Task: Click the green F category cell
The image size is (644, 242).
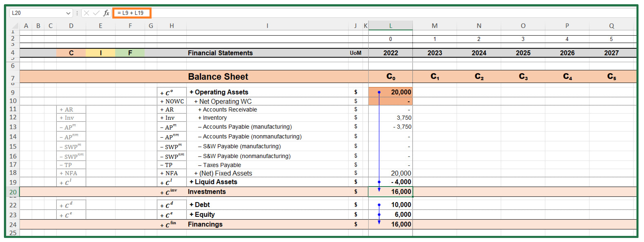Action: [x=130, y=53]
